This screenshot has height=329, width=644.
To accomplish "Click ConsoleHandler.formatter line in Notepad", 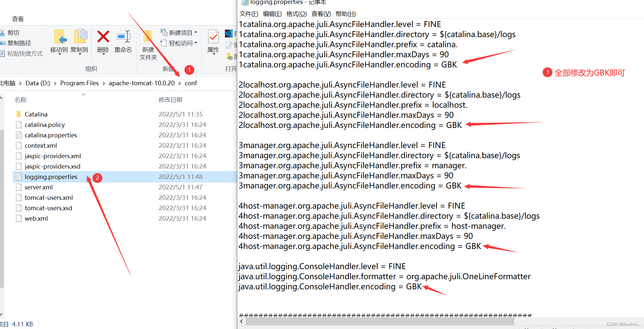I will 385,276.
